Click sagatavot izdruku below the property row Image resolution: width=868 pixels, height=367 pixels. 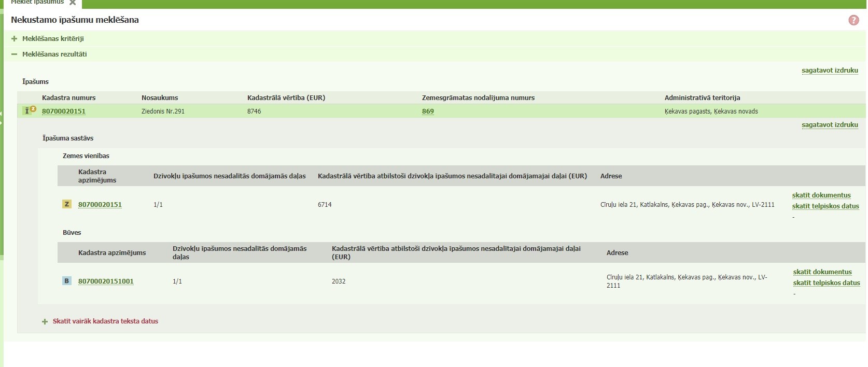tap(830, 125)
